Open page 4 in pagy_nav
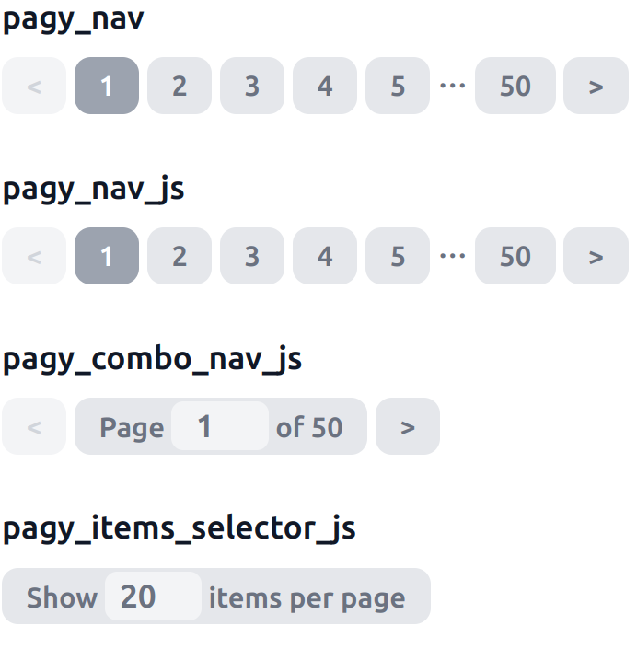 pos(325,86)
